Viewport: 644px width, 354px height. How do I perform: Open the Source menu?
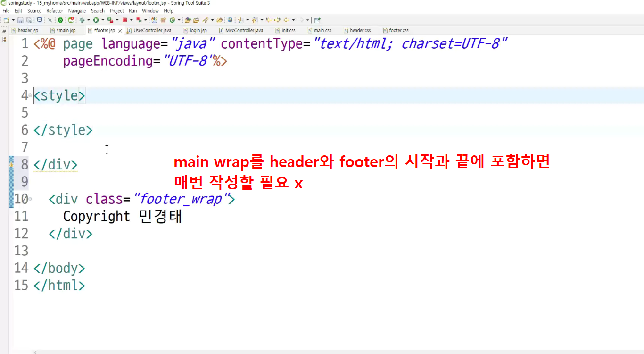(34, 11)
